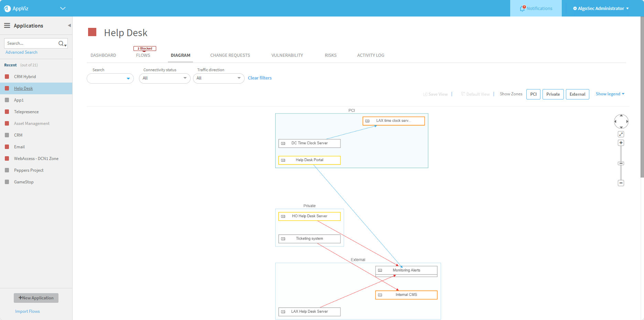
Task: Open the Traffic direction dropdown
Action: [218, 78]
